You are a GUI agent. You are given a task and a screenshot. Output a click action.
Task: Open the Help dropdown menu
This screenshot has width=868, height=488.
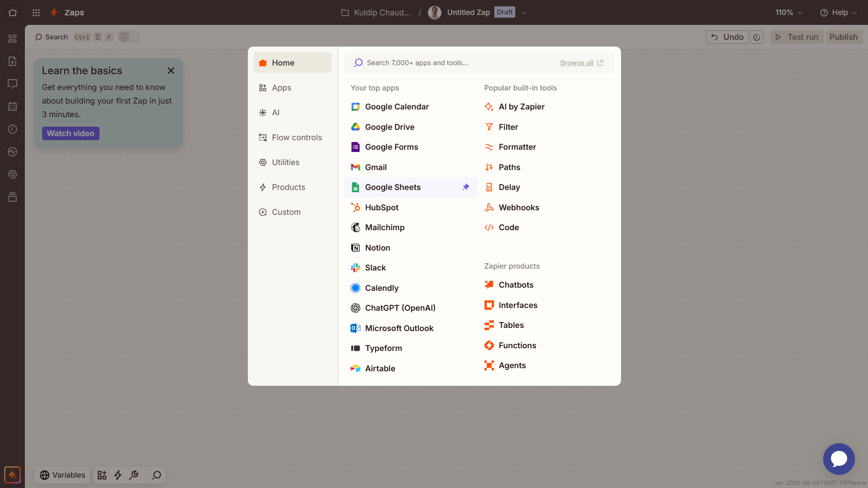(x=839, y=13)
